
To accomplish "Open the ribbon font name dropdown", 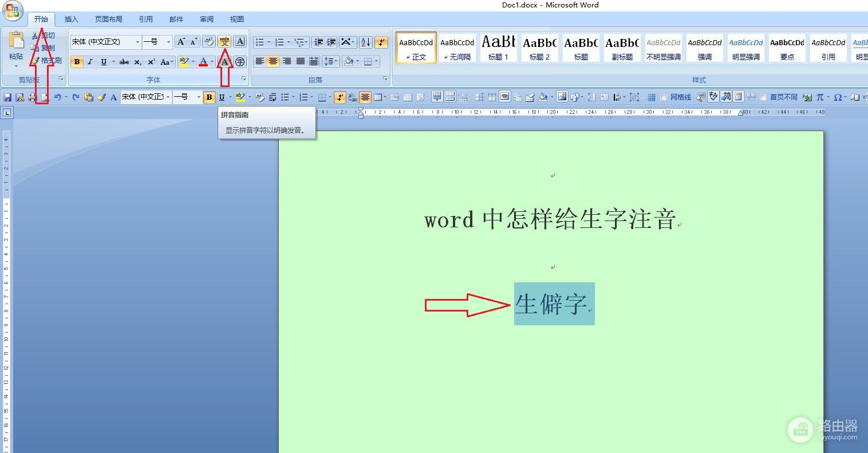I will point(137,42).
